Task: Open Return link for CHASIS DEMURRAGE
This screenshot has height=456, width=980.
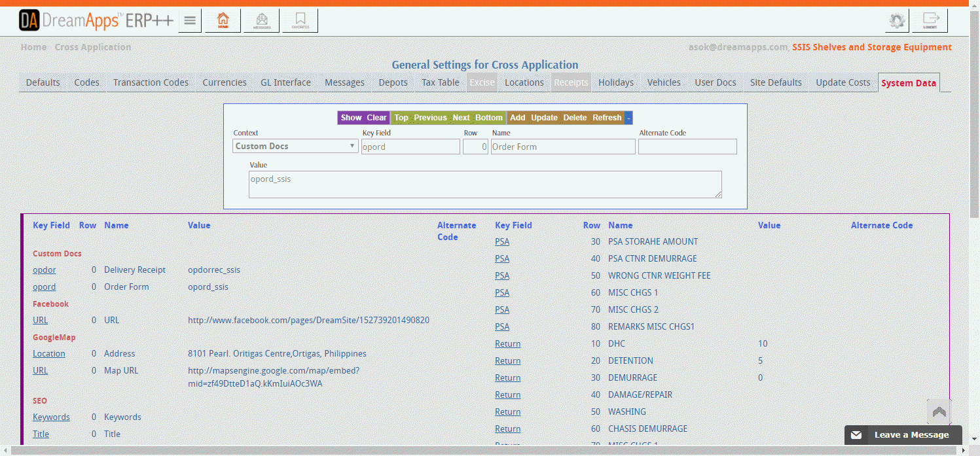Action: tap(508, 429)
